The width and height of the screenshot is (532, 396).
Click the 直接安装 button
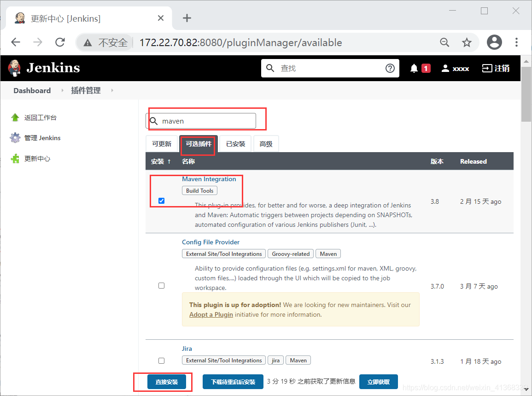click(x=167, y=382)
